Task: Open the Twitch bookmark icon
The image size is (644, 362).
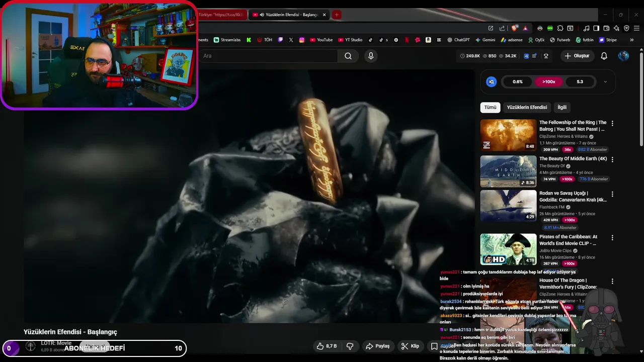Action: point(280,40)
